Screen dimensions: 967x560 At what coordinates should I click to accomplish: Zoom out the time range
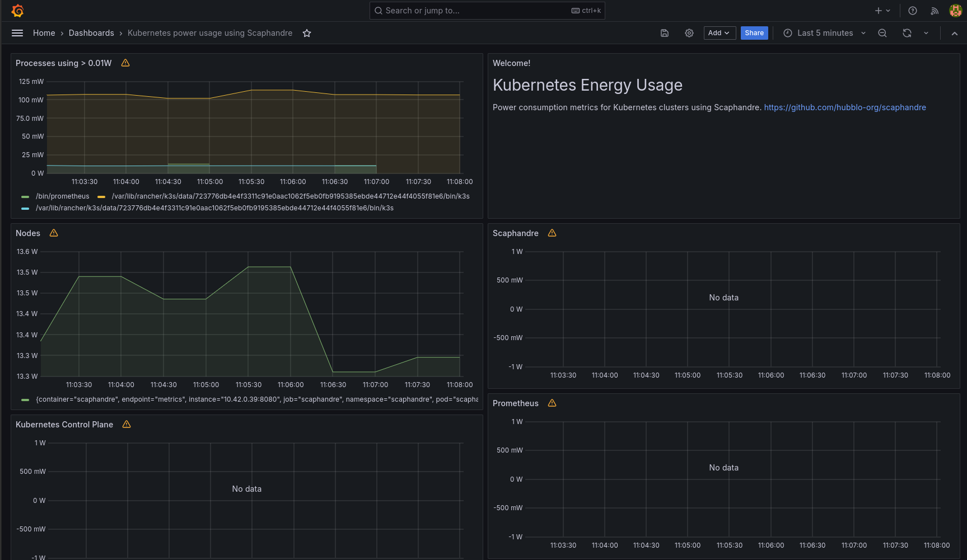pyautogui.click(x=882, y=33)
